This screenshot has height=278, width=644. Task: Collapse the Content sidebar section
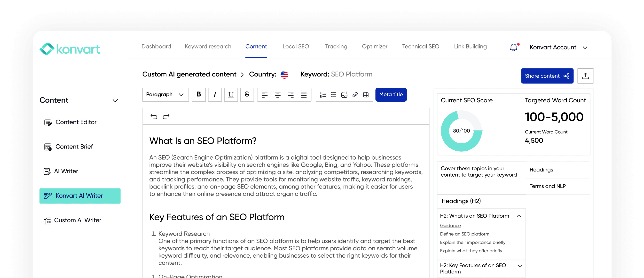(115, 100)
